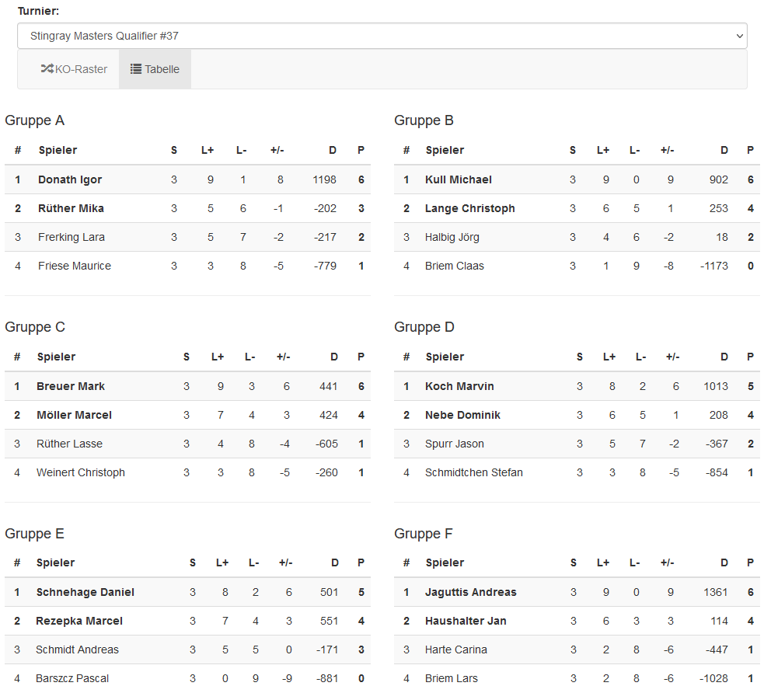This screenshot has height=700, width=764.
Task: Click Lange Christoph in Gruppe B
Action: coord(469,208)
